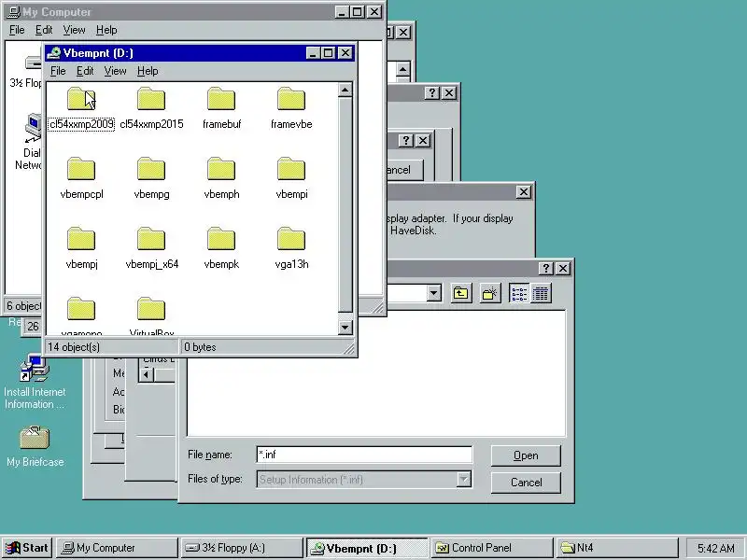Expand Files of type dropdown
This screenshot has height=560, width=747.
[463, 479]
